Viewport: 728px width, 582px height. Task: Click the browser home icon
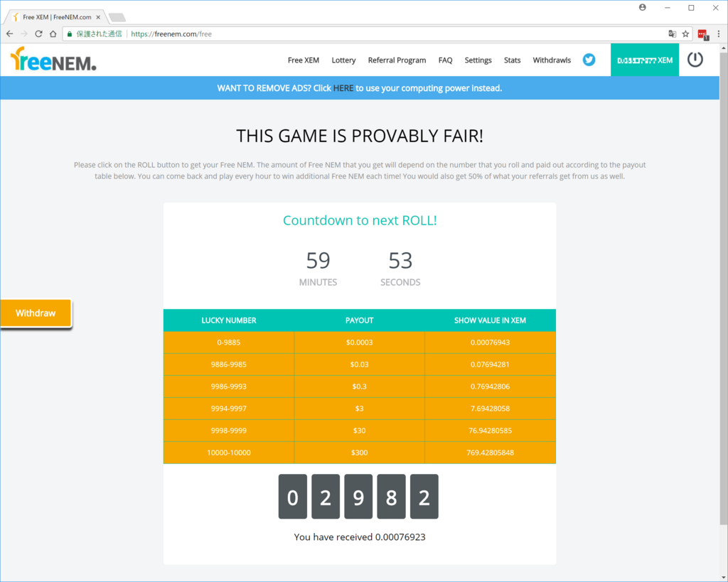(53, 34)
